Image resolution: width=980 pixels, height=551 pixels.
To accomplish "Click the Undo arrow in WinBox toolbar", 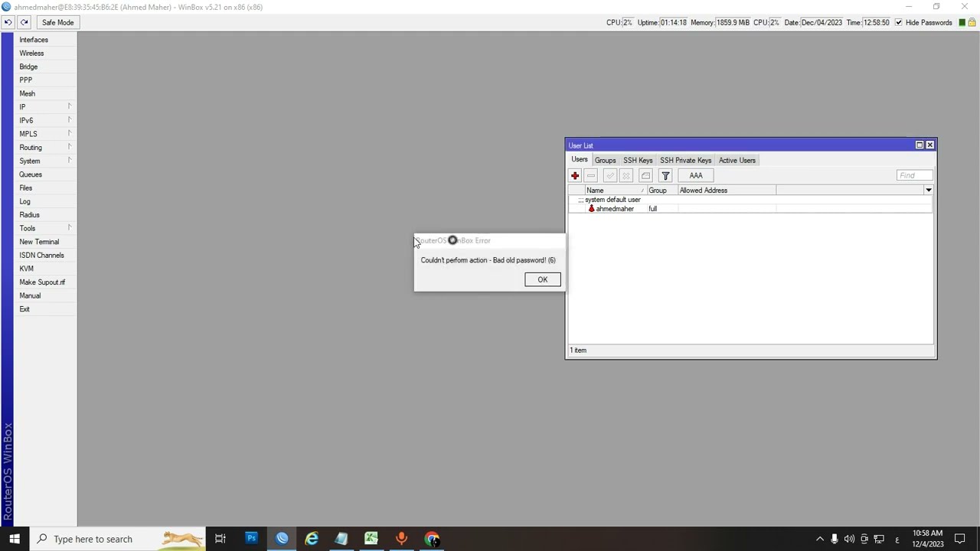I will pos(8,22).
